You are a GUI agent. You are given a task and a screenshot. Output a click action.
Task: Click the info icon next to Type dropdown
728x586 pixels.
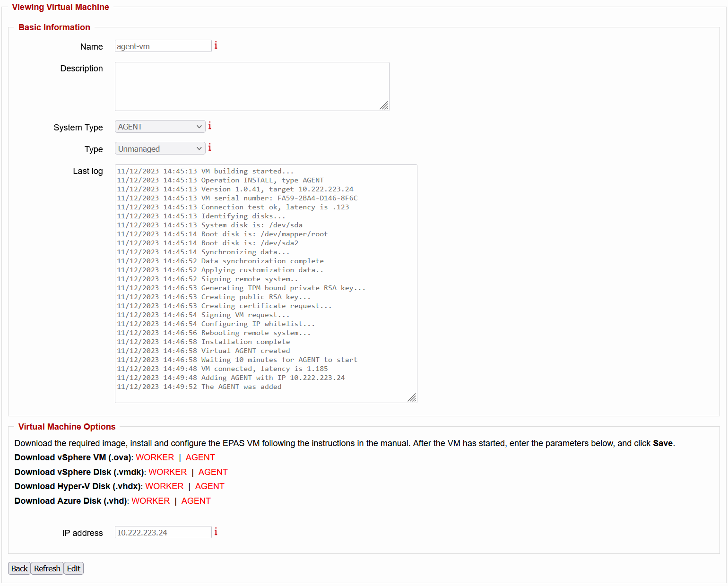coord(209,147)
